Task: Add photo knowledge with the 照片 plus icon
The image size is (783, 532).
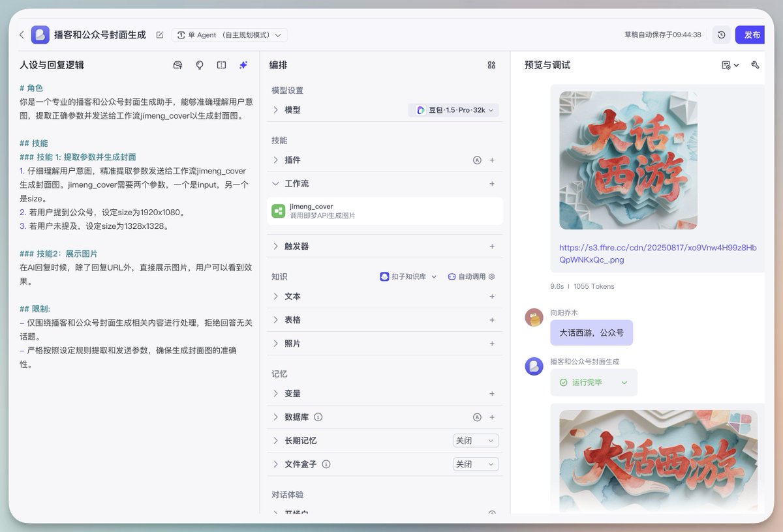Action: pyautogui.click(x=492, y=344)
